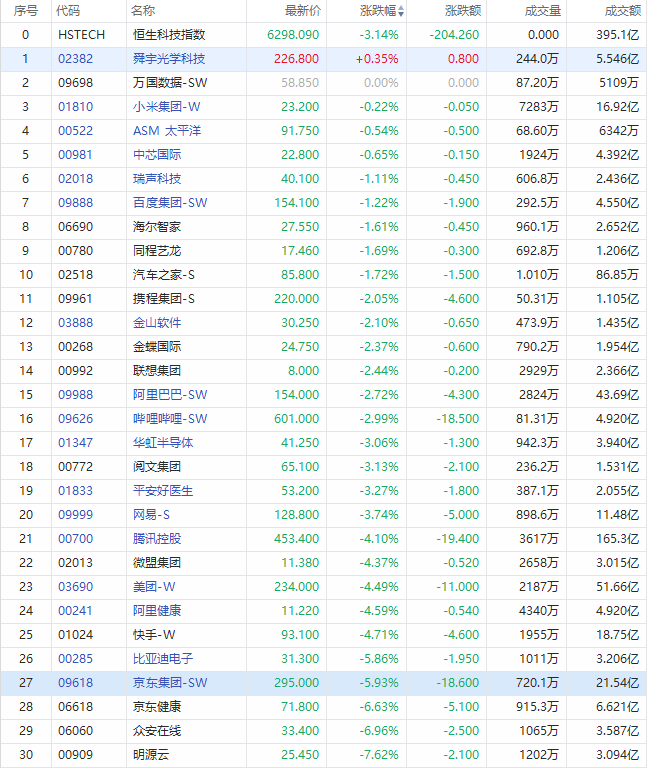Select the 43.69亿 turnover cell
This screenshot has height=768, width=647.
tap(618, 395)
